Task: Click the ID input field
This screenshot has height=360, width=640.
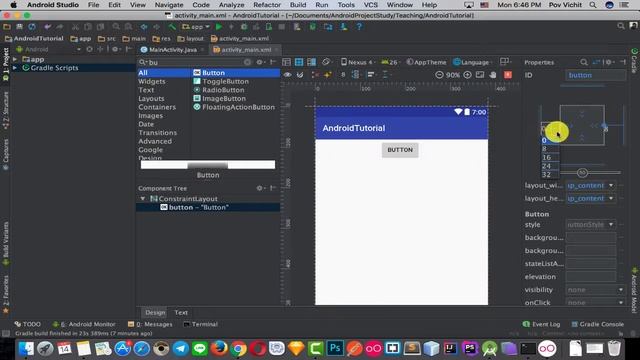Action: (x=595, y=75)
